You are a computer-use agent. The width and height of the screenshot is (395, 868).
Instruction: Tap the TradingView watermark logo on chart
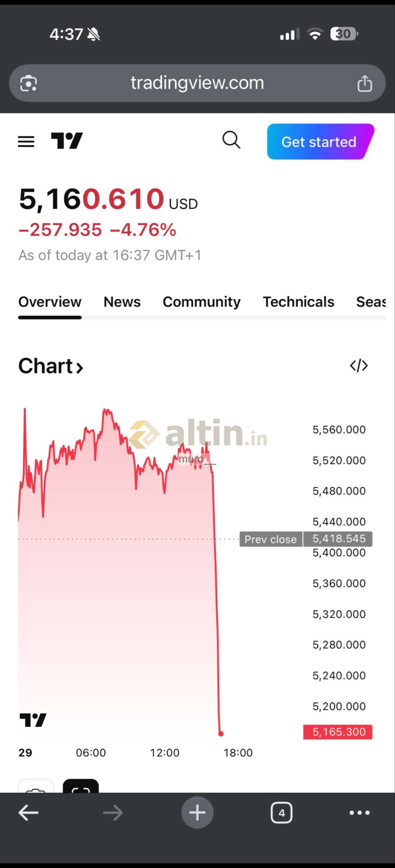(33, 720)
